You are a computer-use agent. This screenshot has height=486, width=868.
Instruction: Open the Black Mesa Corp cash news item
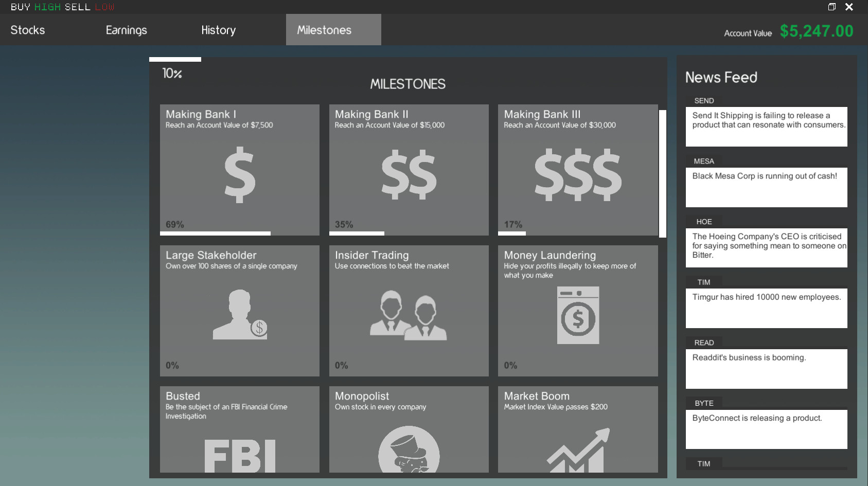click(x=766, y=187)
